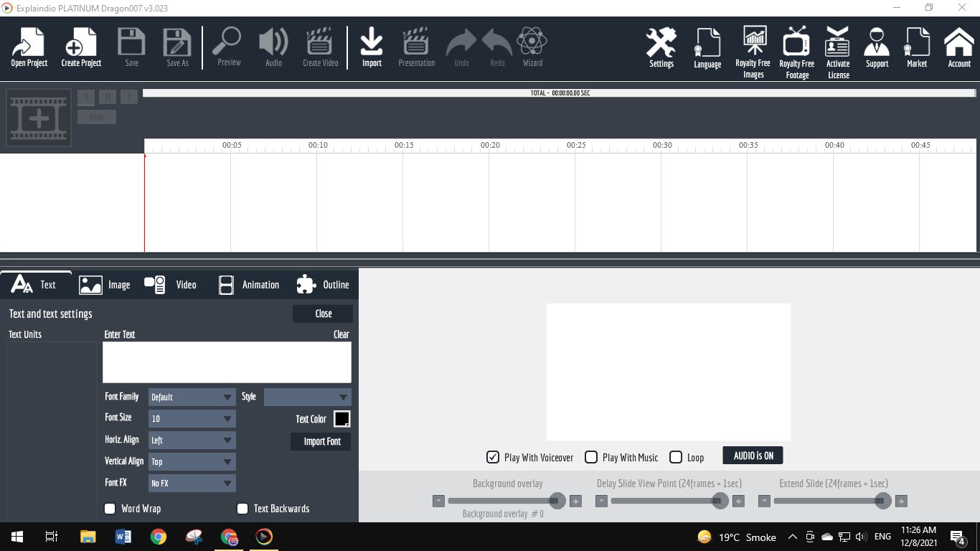Click the 00:20 mark on timeline ruler
This screenshot has height=551, width=980.
(490, 145)
